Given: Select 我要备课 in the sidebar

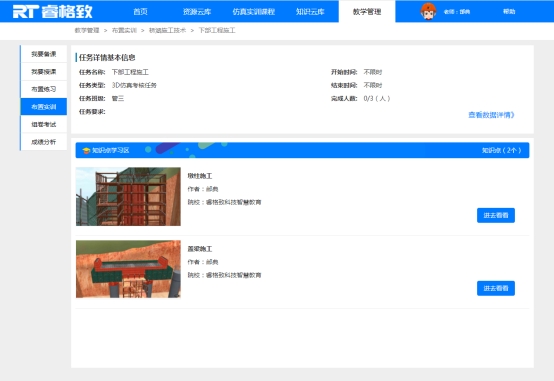Looking at the screenshot, I should pos(44,54).
